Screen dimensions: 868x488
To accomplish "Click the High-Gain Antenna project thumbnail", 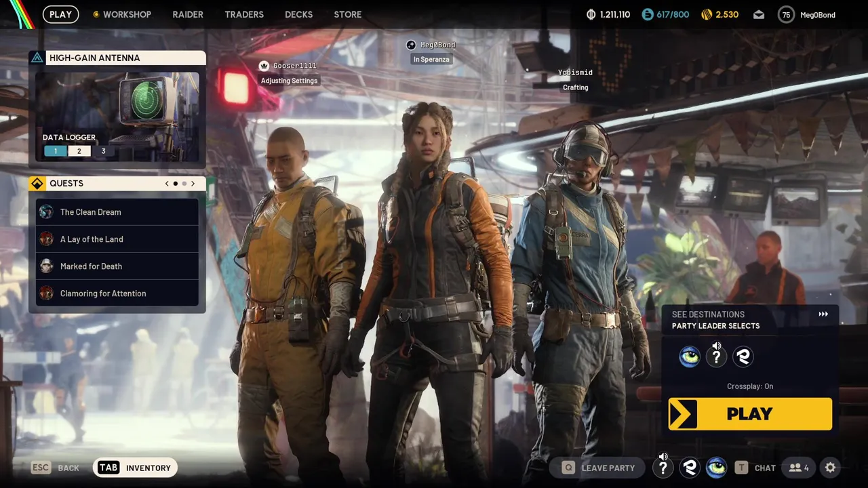I will pyautogui.click(x=117, y=117).
